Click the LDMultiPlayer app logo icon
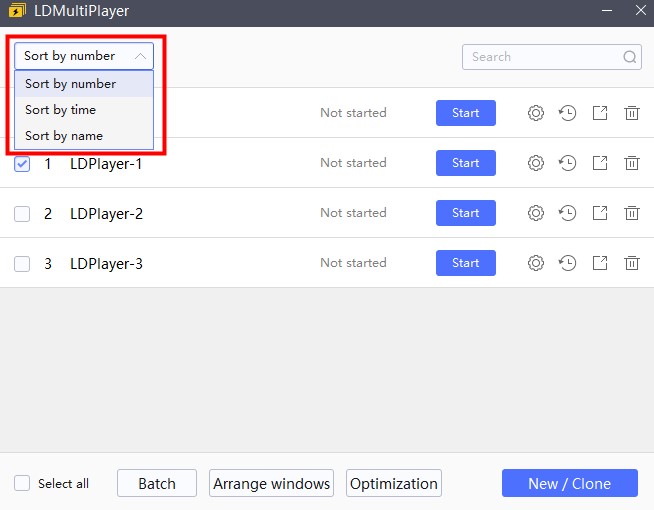 point(17,10)
